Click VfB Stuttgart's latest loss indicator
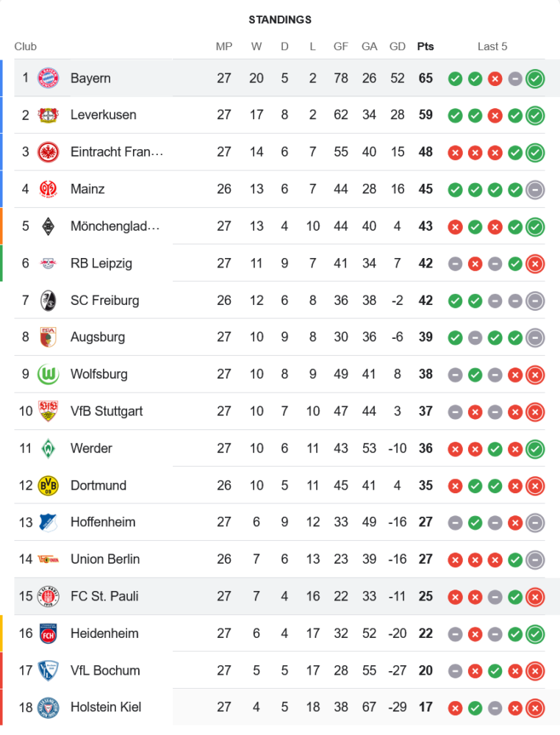560x735 pixels. 535,411
